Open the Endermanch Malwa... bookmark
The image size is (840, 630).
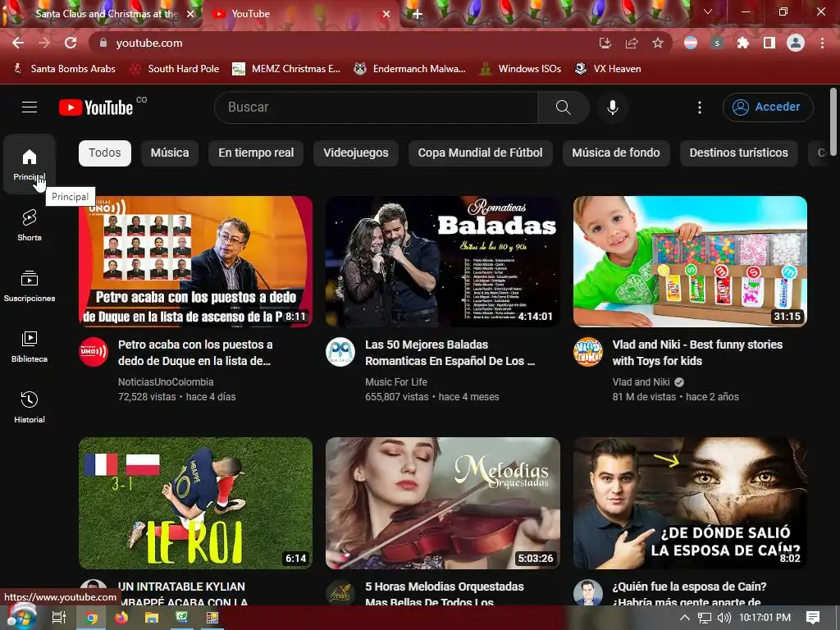410,69
